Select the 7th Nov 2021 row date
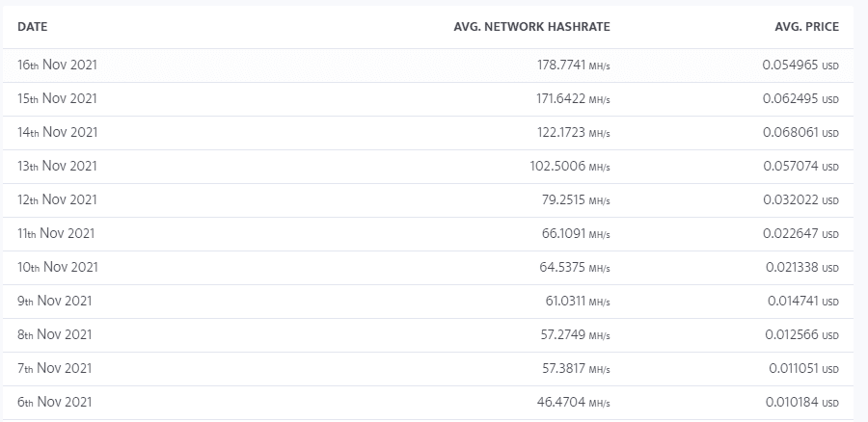The image size is (868, 422). (54, 368)
